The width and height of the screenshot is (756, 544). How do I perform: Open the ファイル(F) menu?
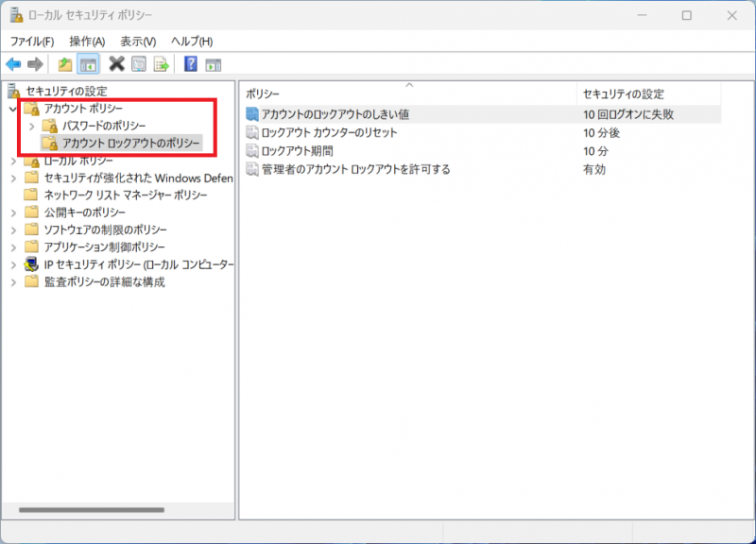[x=32, y=42]
